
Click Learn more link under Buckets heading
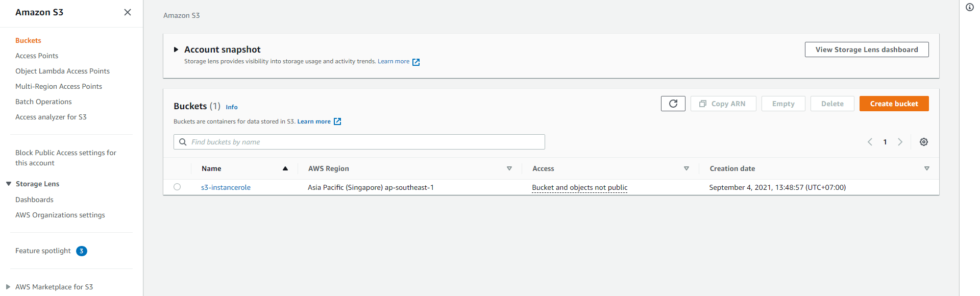(x=314, y=121)
